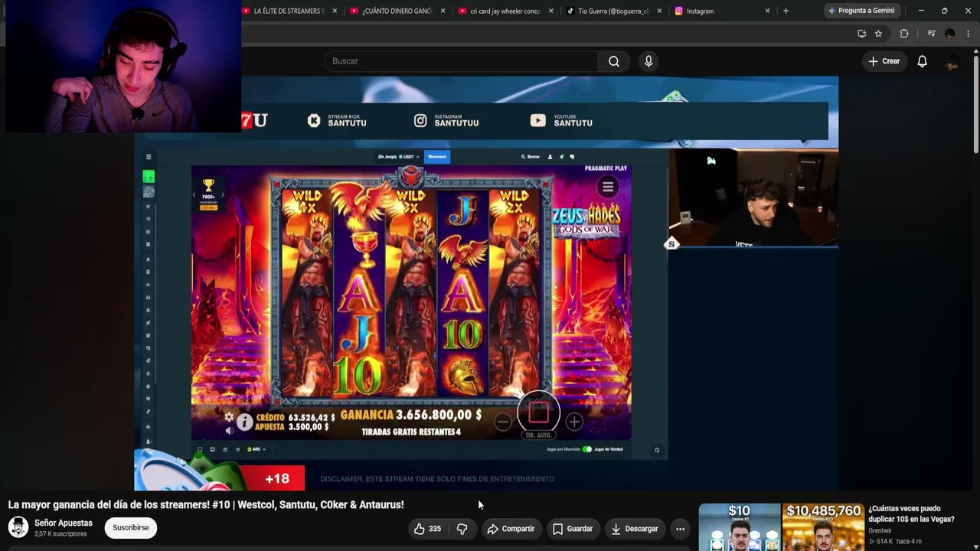Save video with Guardar button

coord(572,529)
